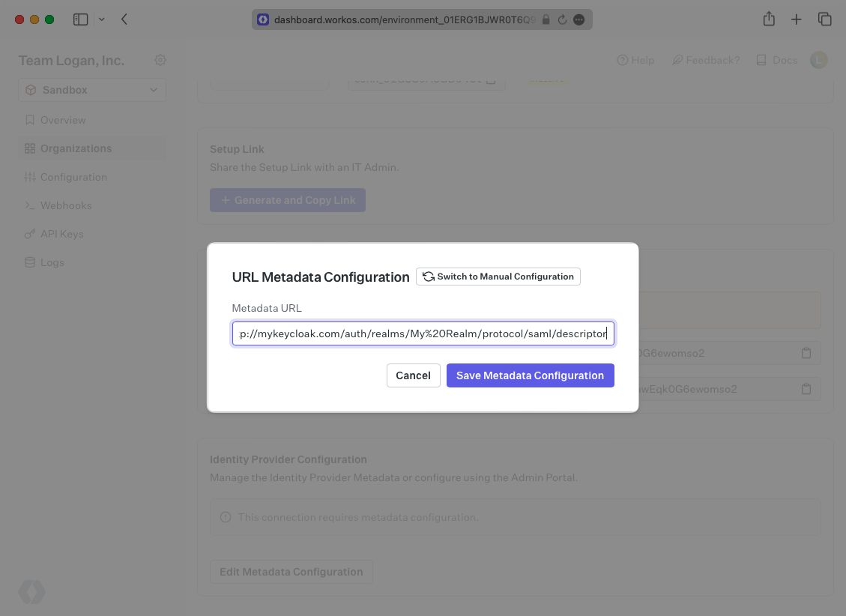This screenshot has height=616, width=846.
Task: Click the Organizations grid icon
Action: 30,148
